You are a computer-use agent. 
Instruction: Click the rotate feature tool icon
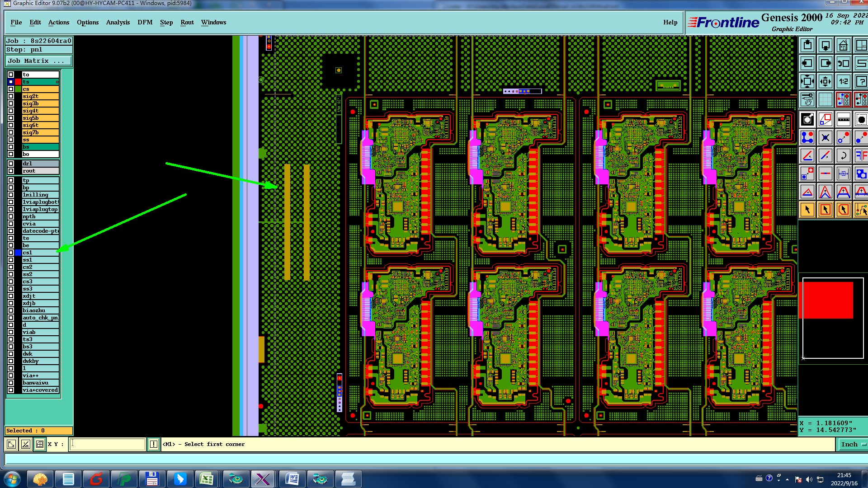tap(843, 156)
